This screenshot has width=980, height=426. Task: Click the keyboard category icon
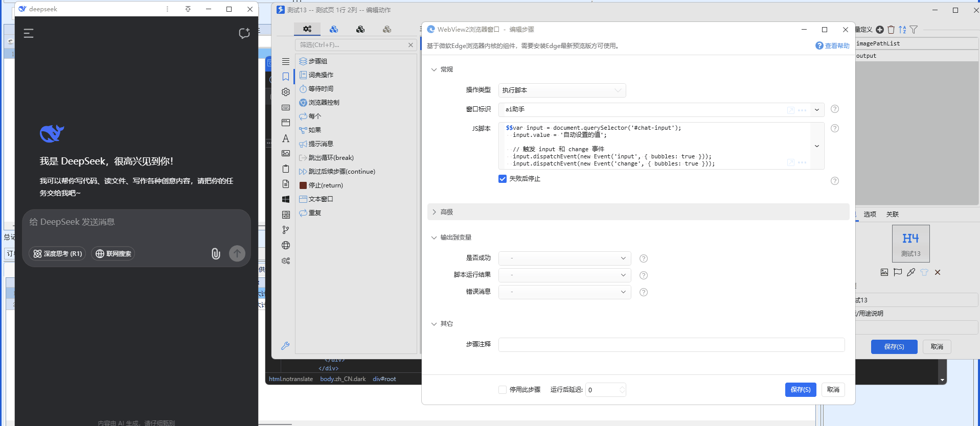(x=286, y=107)
